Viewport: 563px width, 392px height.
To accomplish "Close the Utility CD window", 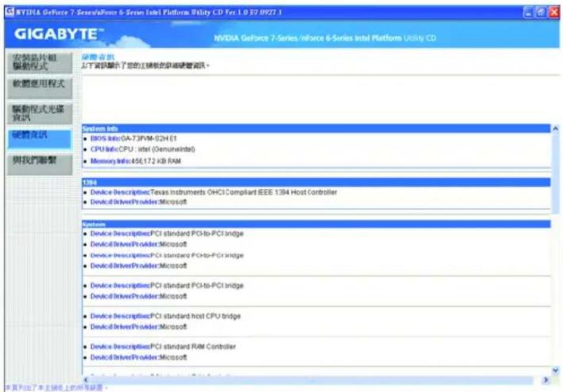I will point(554,12).
